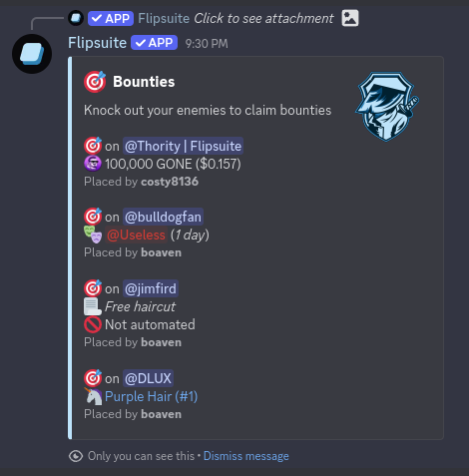Image resolution: width=469 pixels, height=476 pixels.
Task: Click the scroll emoji near Free haircut
Action: tap(93, 306)
